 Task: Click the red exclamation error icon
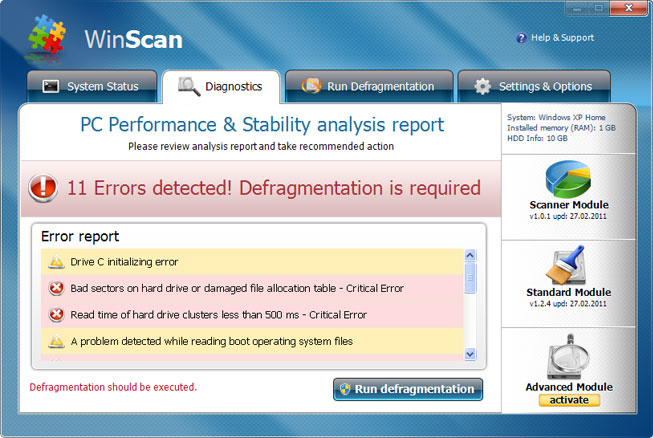coord(43,188)
